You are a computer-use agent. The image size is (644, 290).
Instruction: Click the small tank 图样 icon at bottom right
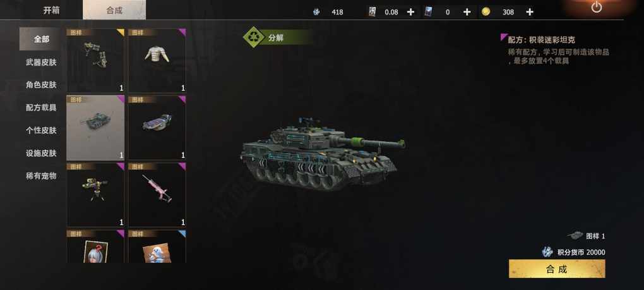(x=575, y=236)
